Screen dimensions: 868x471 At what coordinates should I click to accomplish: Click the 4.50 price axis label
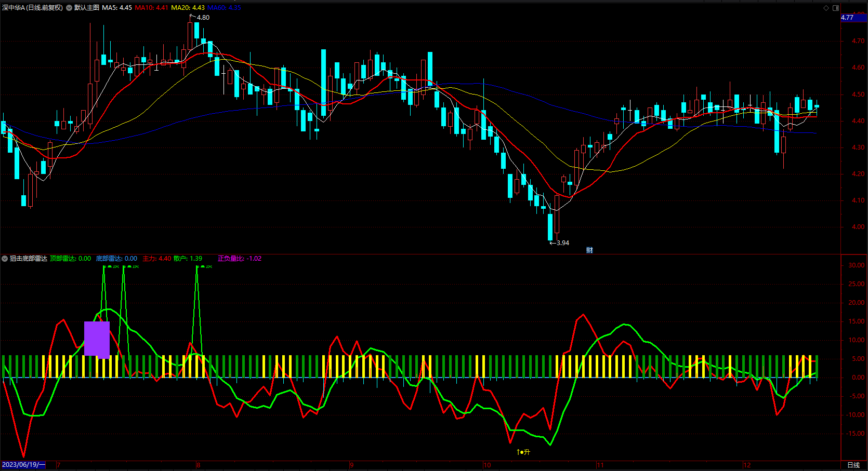coord(858,95)
